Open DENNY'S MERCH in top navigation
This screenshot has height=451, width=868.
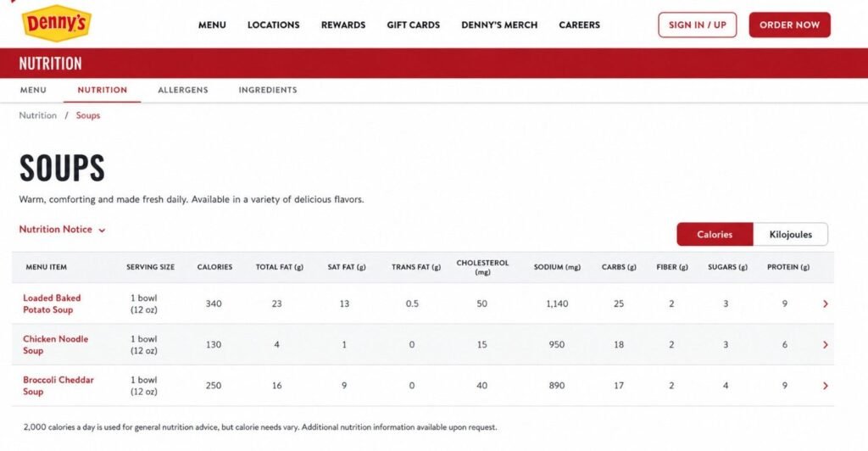[x=499, y=25]
